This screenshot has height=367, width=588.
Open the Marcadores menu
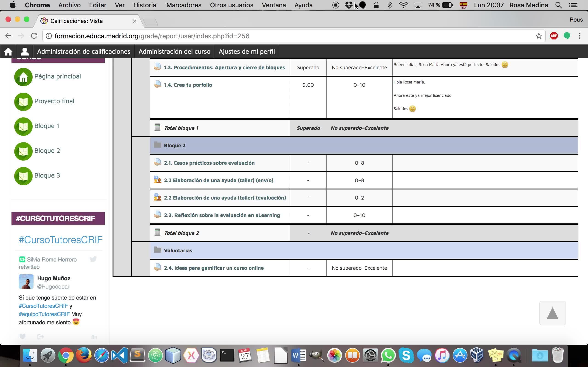click(184, 5)
